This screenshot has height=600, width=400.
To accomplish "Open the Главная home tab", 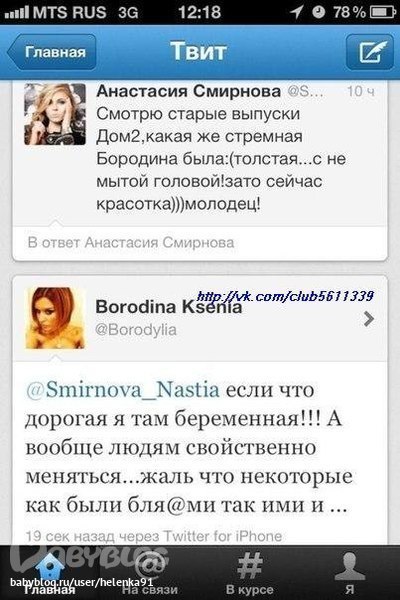I will (50, 573).
